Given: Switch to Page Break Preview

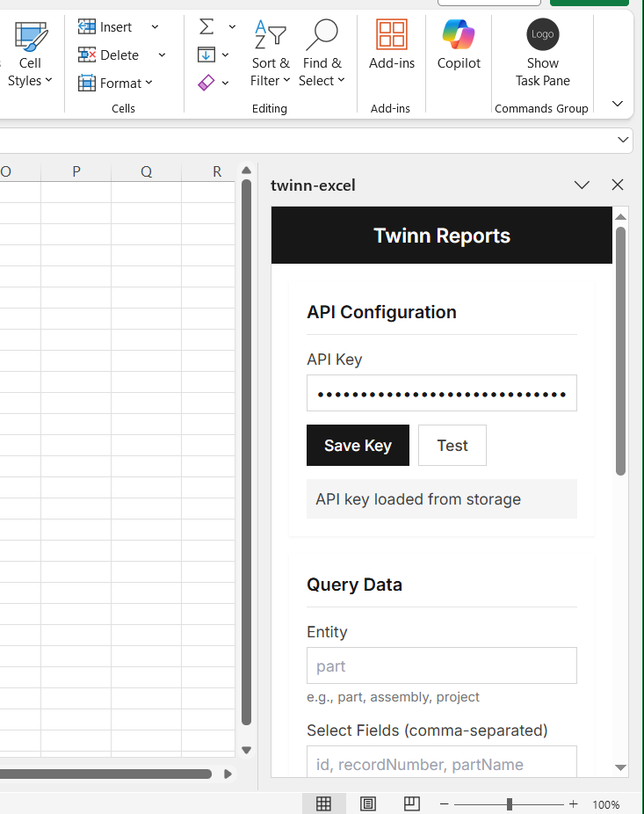Looking at the screenshot, I should pos(412,804).
